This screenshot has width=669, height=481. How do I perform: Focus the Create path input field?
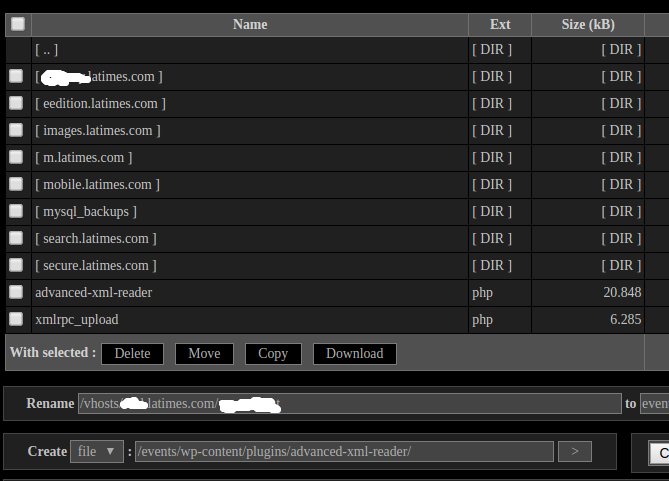click(x=344, y=452)
